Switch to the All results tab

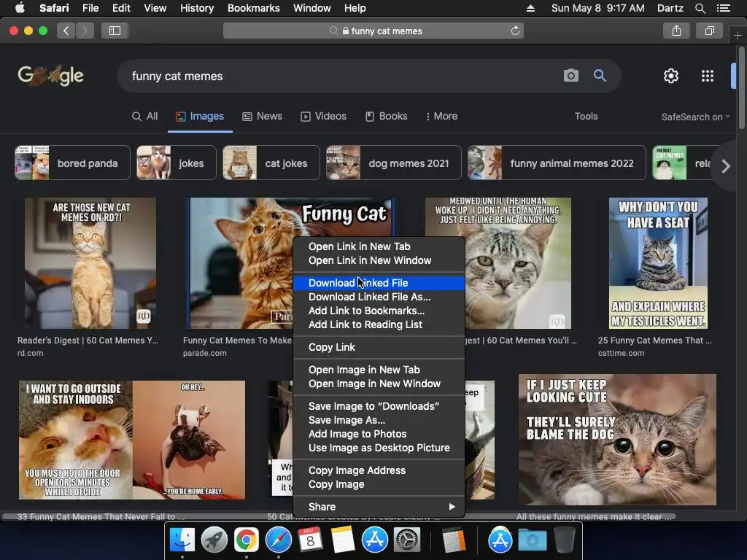[145, 116]
